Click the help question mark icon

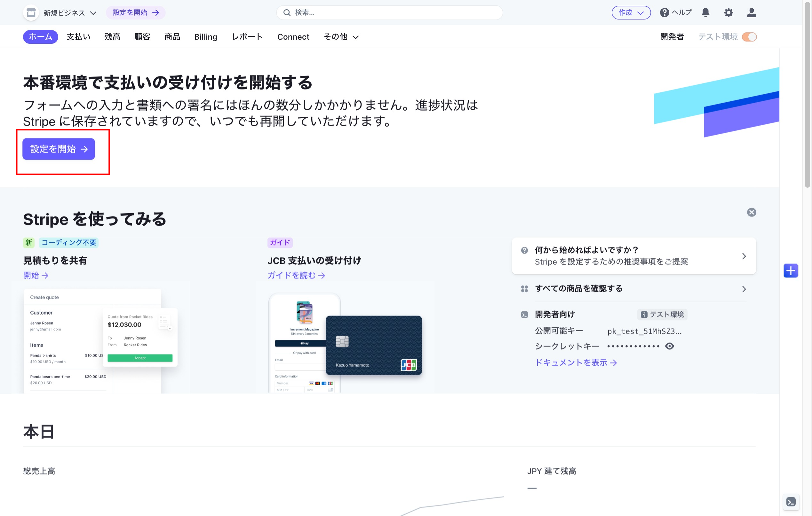664,12
